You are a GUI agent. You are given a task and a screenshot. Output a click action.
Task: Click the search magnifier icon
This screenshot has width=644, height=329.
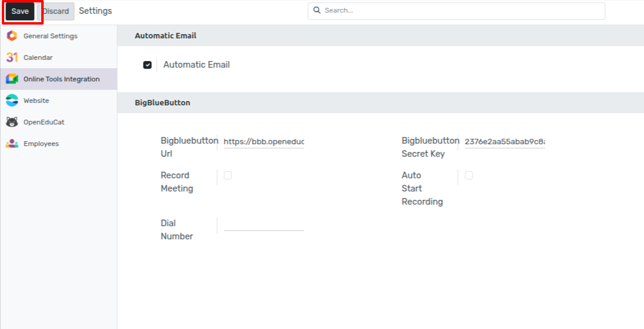[x=317, y=10]
